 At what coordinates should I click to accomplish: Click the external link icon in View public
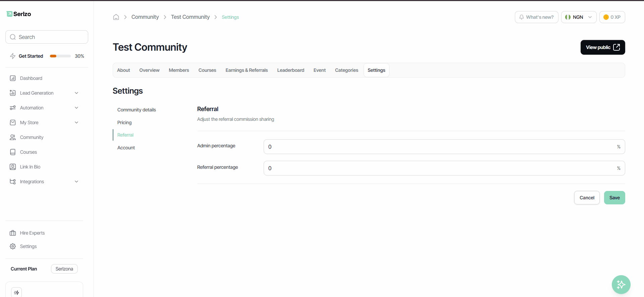point(616,47)
